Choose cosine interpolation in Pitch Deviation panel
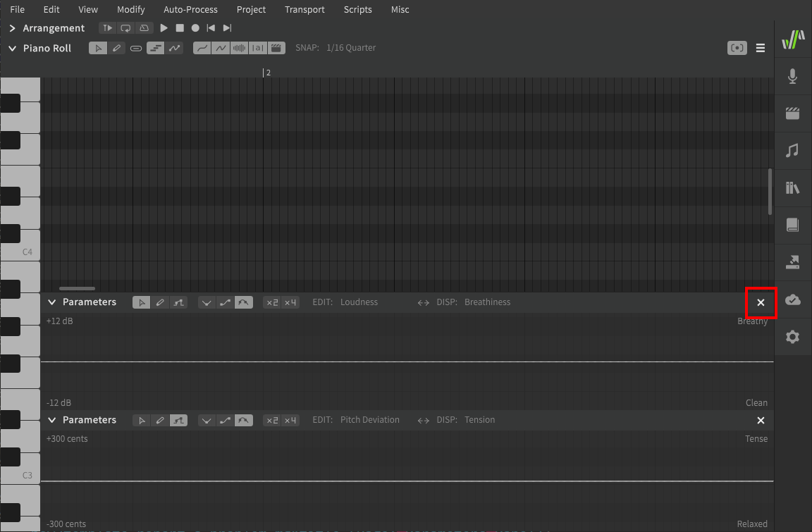 click(226, 421)
